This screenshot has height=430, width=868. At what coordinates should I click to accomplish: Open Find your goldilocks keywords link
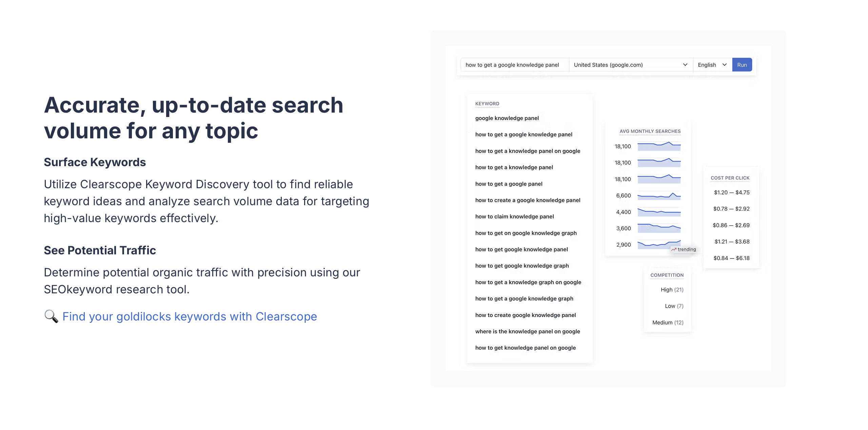[190, 316]
